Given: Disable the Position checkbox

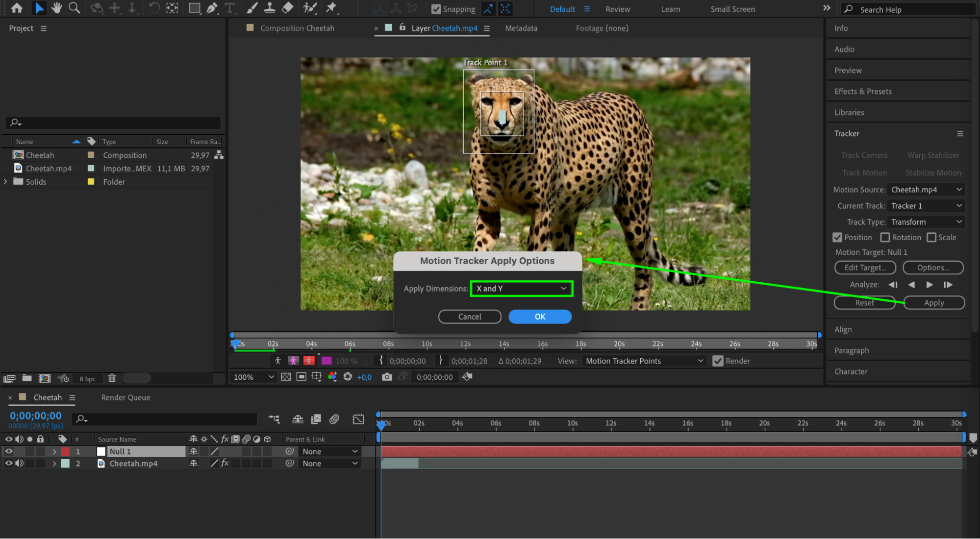Looking at the screenshot, I should click(x=837, y=238).
